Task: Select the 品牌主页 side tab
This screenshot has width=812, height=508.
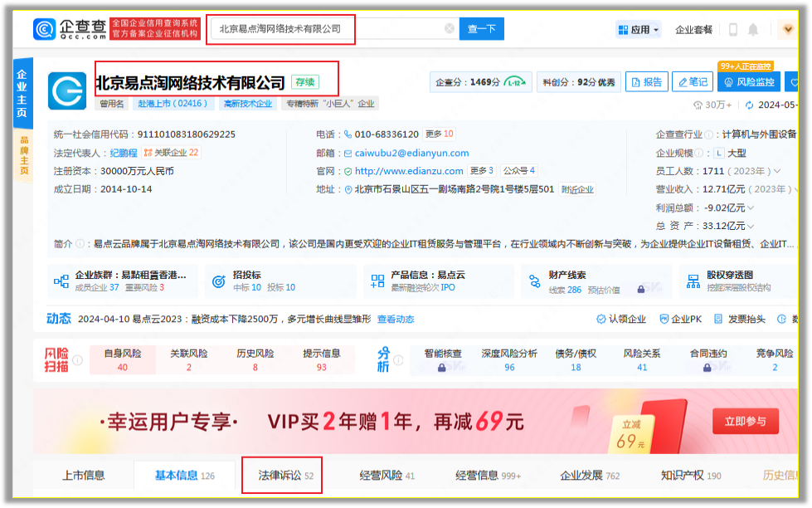Action: click(23, 155)
